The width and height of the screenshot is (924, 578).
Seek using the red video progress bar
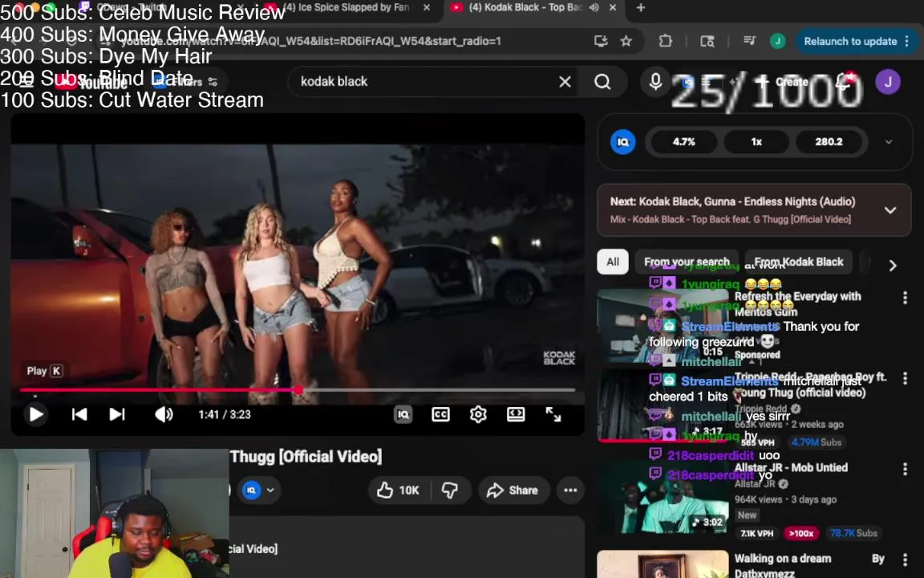297,390
